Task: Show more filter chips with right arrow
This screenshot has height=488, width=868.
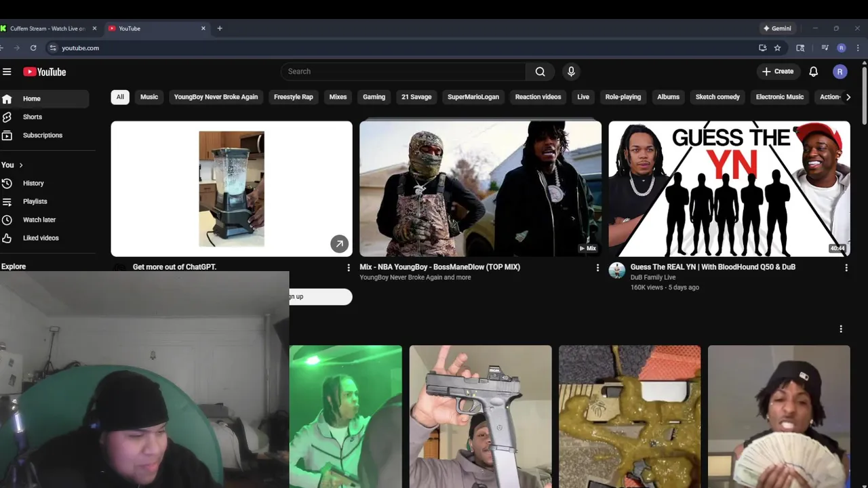Action: click(x=848, y=97)
